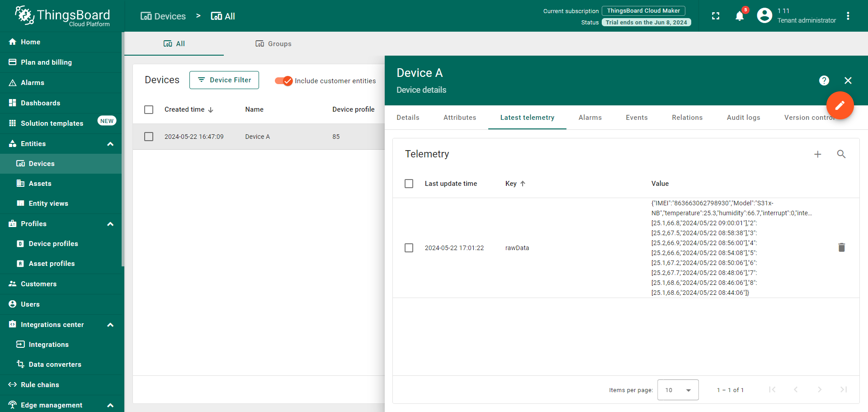
Task: Delete rawData telemetry trash icon
Action: tap(841, 247)
